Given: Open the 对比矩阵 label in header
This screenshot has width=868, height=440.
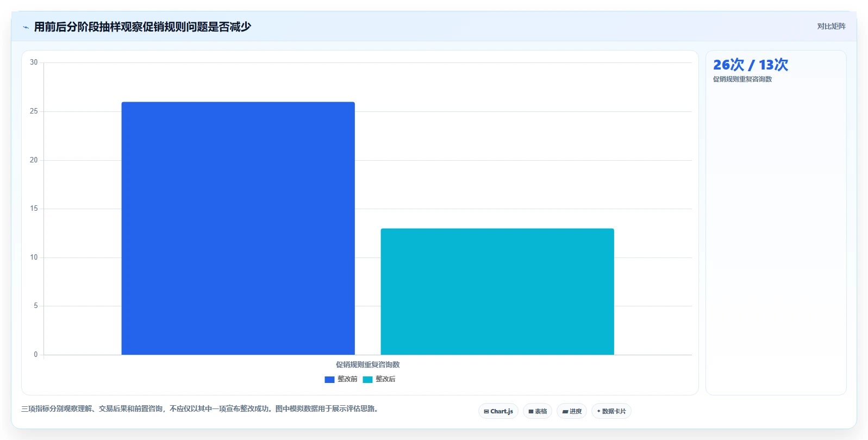Looking at the screenshot, I should coord(831,26).
